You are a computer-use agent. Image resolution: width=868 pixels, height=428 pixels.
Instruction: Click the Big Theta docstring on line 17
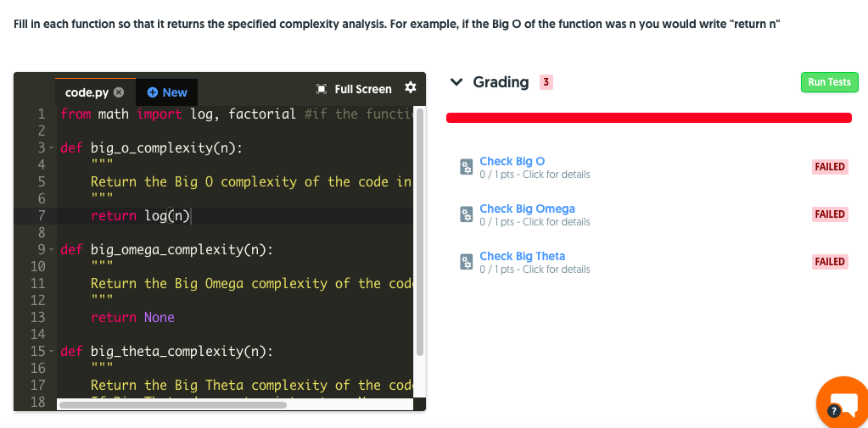click(x=251, y=386)
